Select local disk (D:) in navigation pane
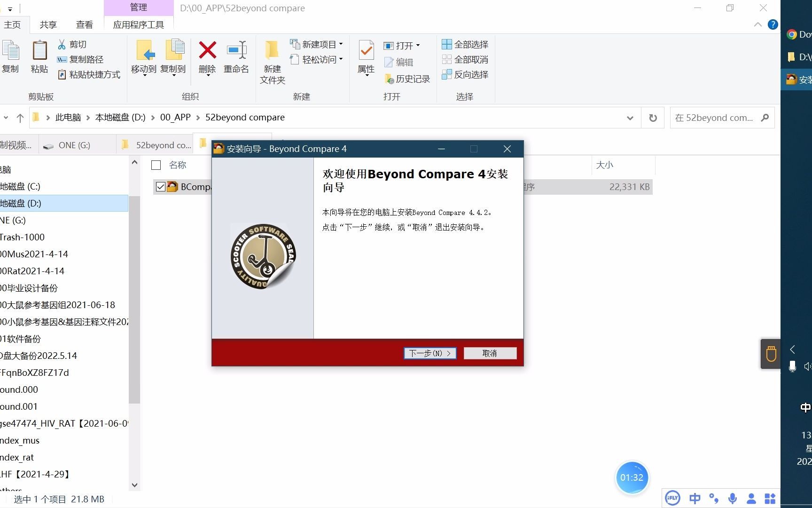This screenshot has height=508, width=812. pyautogui.click(x=64, y=203)
